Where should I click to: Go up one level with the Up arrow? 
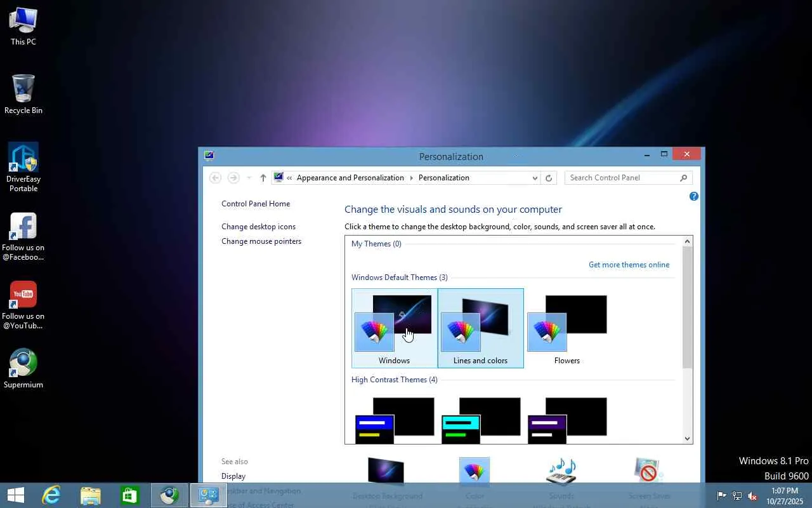(x=263, y=178)
